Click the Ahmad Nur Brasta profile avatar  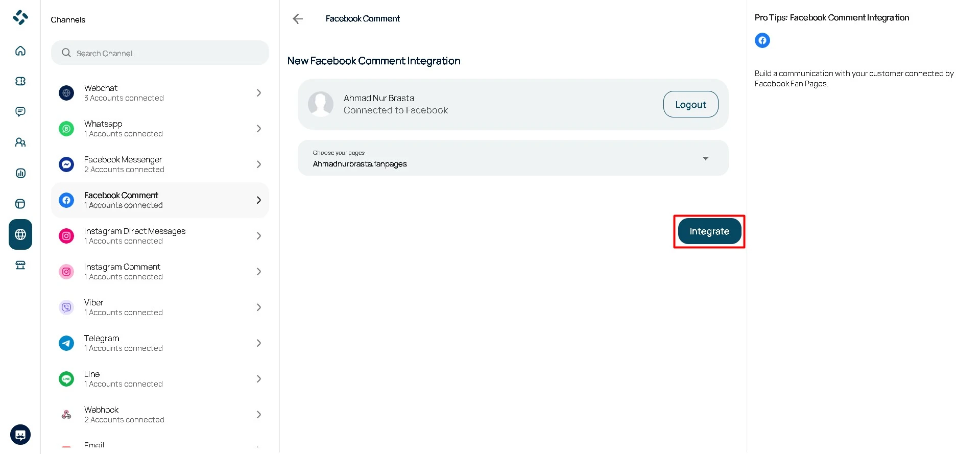coord(321,104)
